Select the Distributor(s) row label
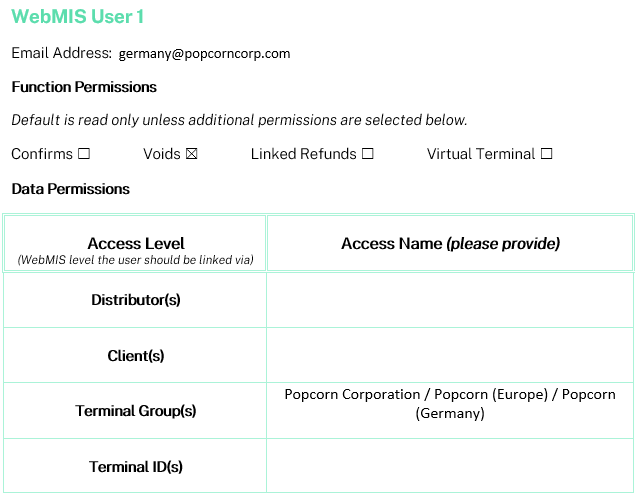Viewport: 637px width, 496px height. pyautogui.click(x=136, y=300)
